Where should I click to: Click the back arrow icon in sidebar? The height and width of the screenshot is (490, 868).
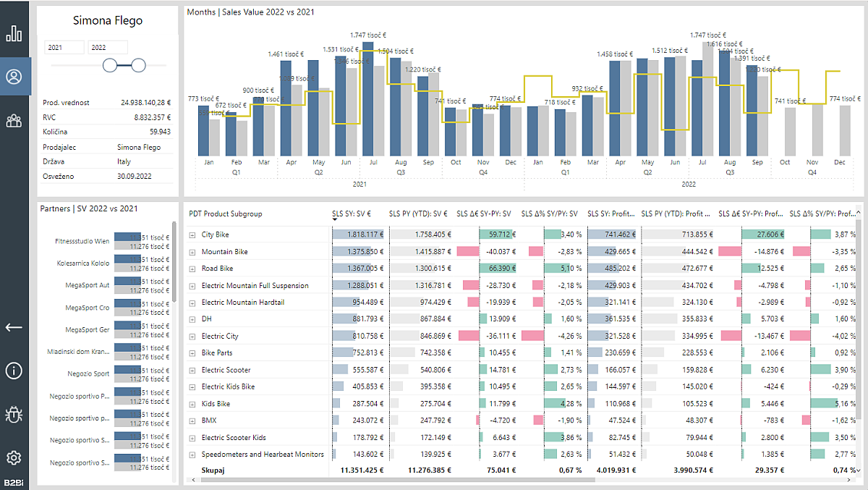click(x=14, y=327)
